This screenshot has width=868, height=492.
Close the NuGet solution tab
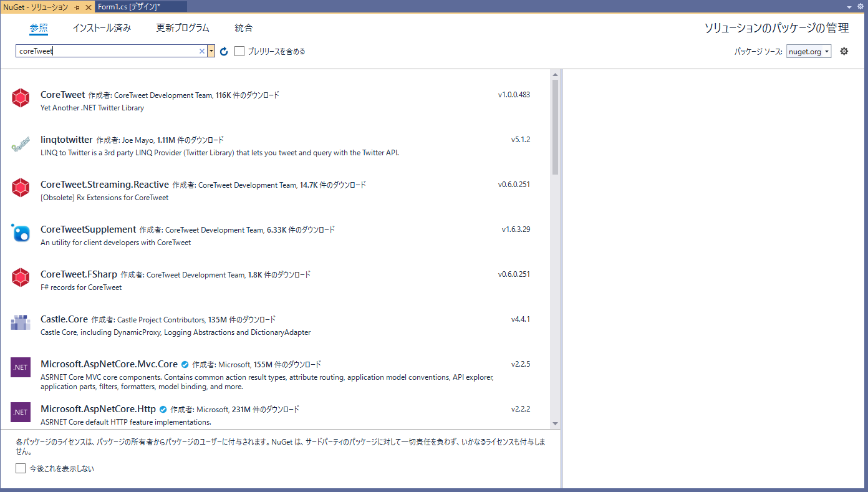[x=88, y=7]
